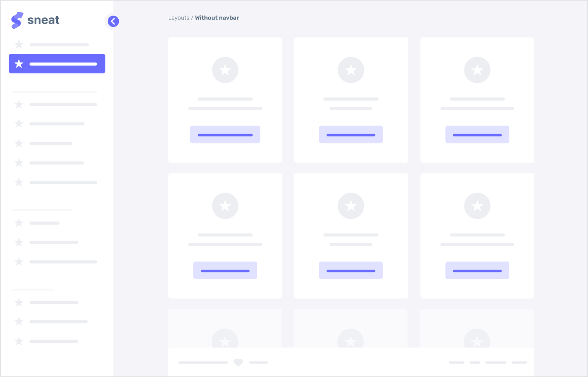Collapse the sidebar with the chevron button
The height and width of the screenshot is (377, 588).
coord(113,21)
